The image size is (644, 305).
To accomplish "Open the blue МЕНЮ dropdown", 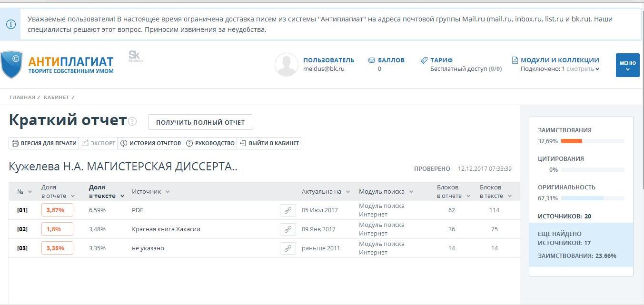I will [627, 65].
